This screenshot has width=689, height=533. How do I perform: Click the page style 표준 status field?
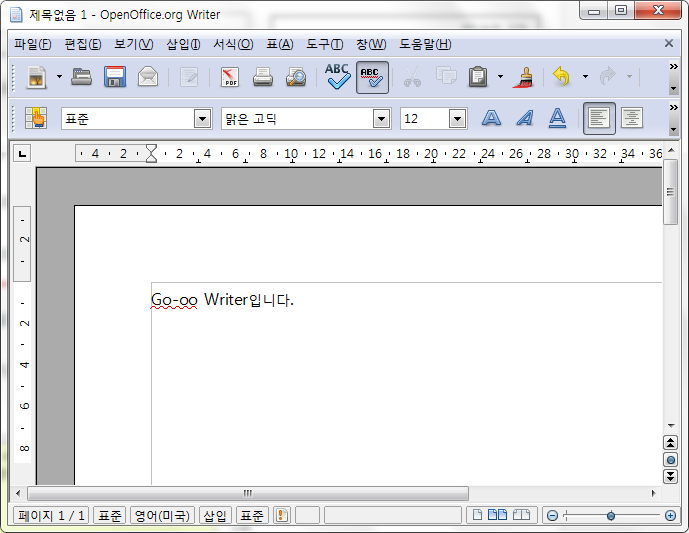point(110,515)
